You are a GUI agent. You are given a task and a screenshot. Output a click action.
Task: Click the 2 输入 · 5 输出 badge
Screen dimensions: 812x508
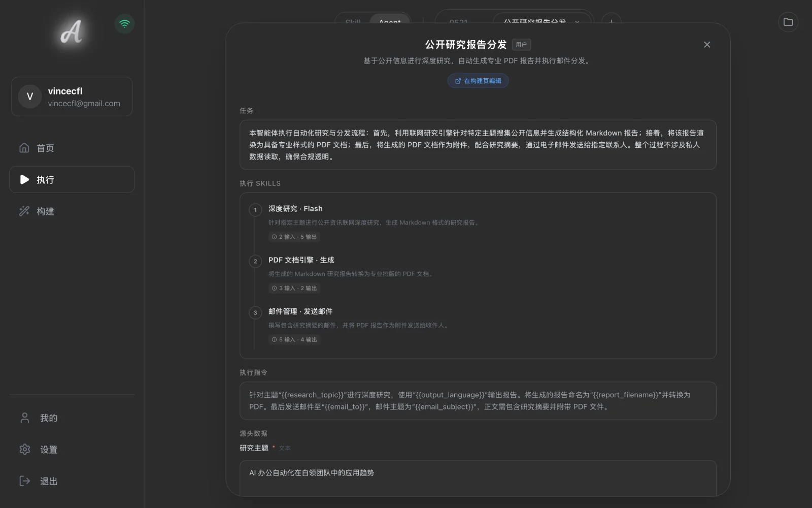[294, 237]
